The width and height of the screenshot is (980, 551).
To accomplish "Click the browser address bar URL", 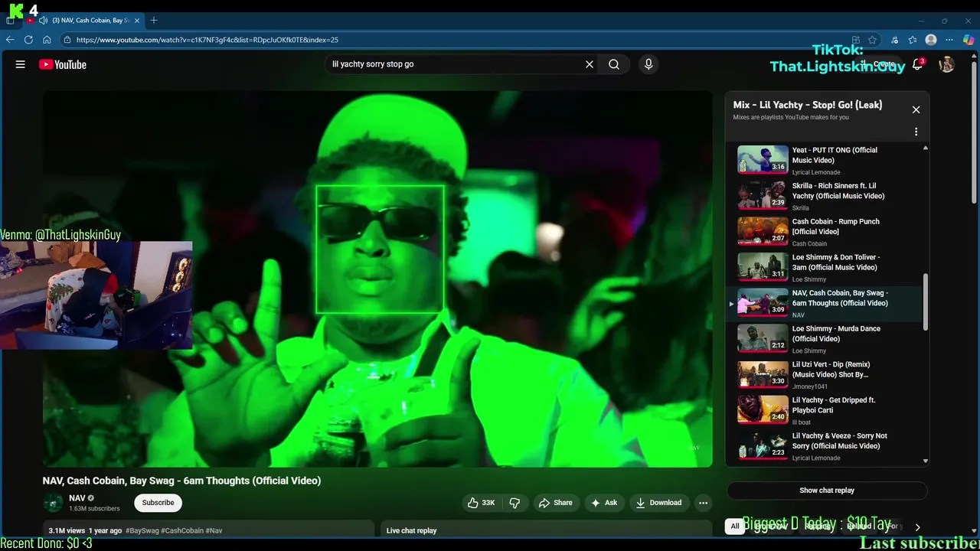I will (207, 40).
